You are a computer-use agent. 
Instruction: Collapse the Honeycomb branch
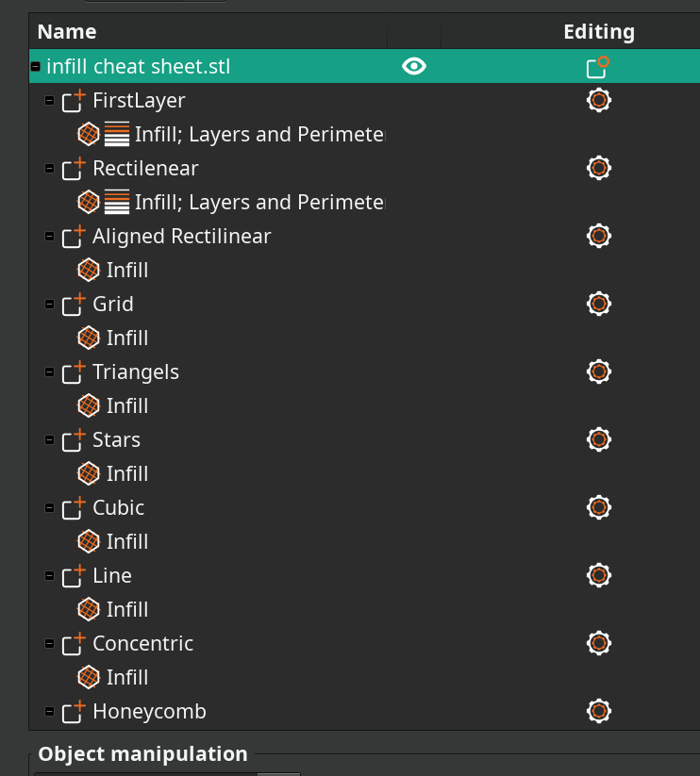[48, 711]
